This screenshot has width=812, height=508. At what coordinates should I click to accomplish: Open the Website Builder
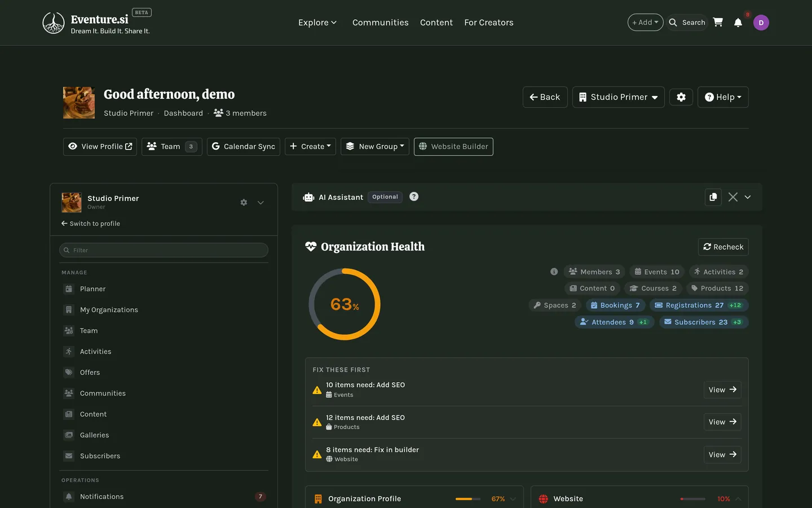[453, 147]
